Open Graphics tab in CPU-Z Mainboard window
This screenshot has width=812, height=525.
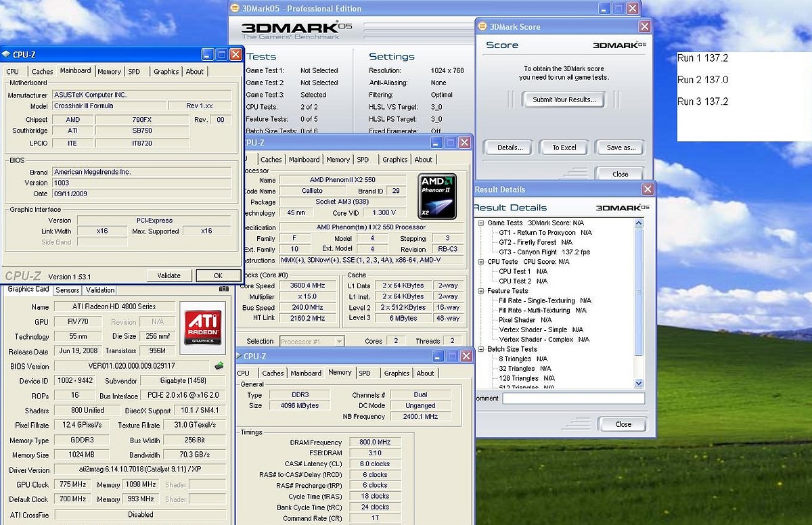(x=166, y=71)
